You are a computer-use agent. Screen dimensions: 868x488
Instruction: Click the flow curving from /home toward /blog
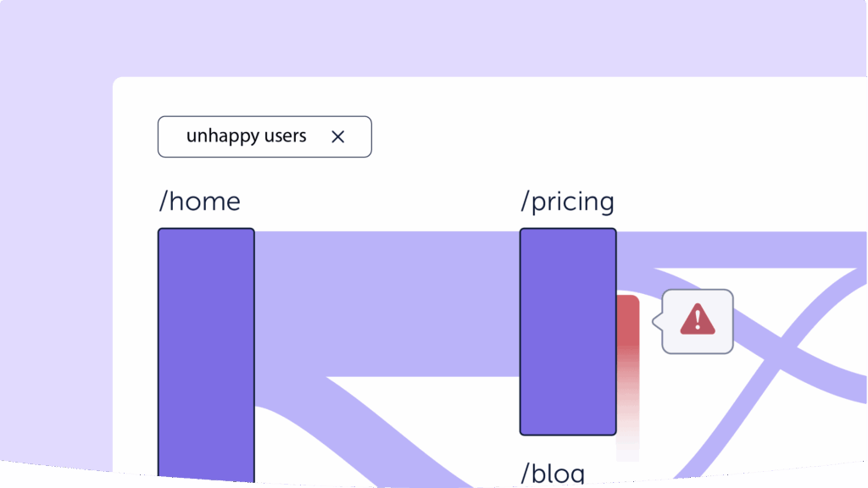pyautogui.click(x=354, y=431)
